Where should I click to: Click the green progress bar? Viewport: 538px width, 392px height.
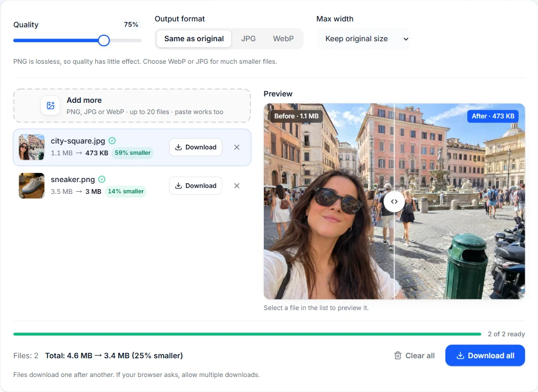click(247, 334)
